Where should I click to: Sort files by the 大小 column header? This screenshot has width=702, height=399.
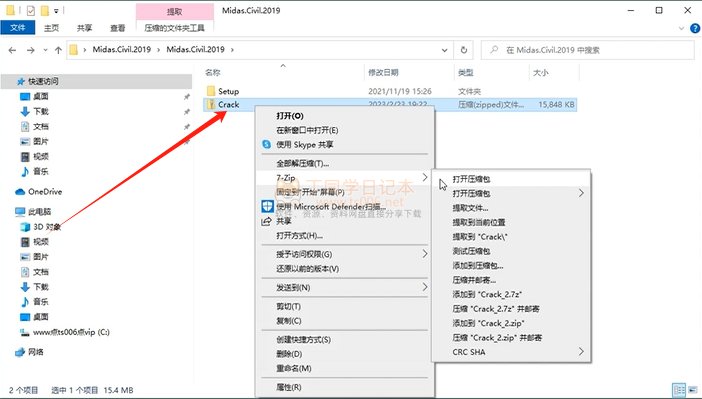click(x=541, y=73)
